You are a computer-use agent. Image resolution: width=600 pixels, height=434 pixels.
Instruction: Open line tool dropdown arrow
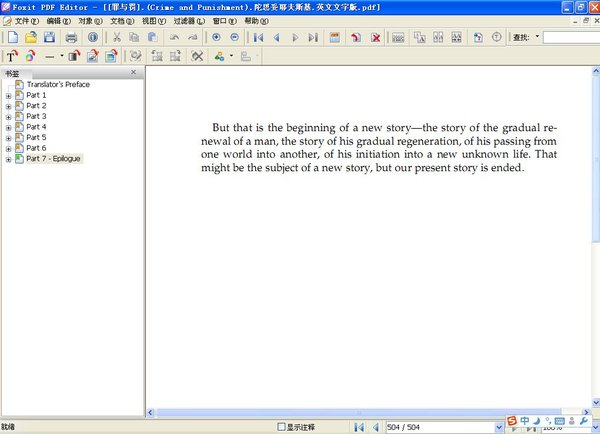pos(62,56)
